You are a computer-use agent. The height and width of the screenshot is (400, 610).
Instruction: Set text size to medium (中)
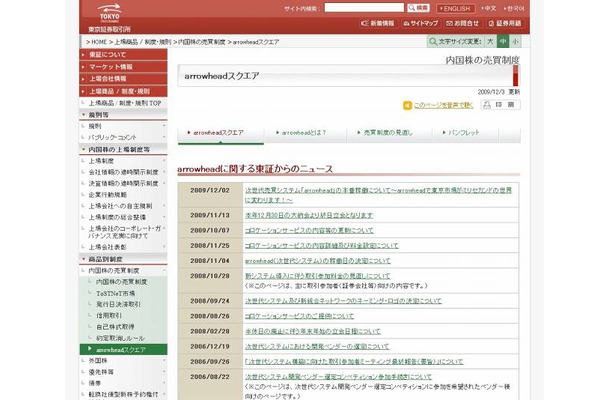[503, 41]
